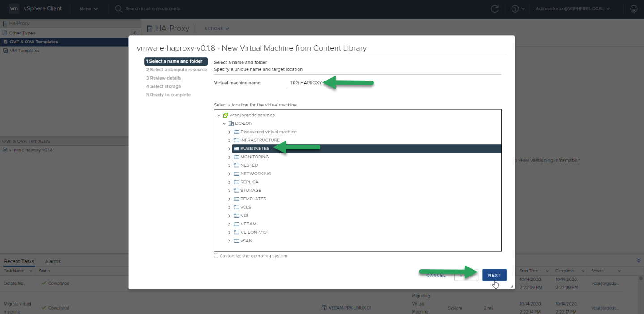Click the MONITORING folder icon
Viewport: 644px width, 314px height.
pos(236,157)
